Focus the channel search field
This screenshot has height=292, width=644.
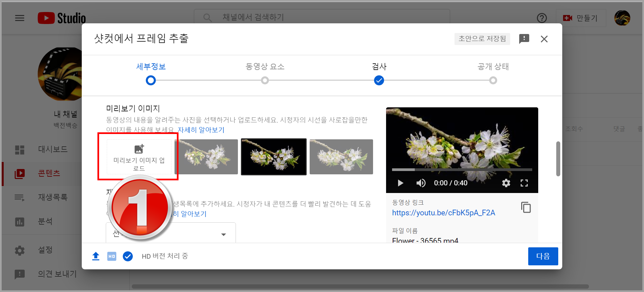click(322, 17)
